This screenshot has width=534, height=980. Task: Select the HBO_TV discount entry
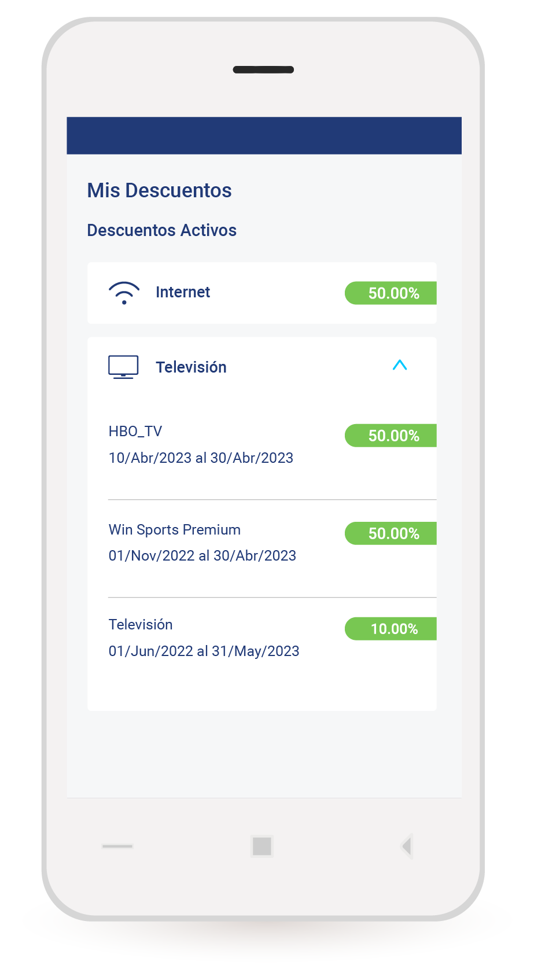pos(272,444)
